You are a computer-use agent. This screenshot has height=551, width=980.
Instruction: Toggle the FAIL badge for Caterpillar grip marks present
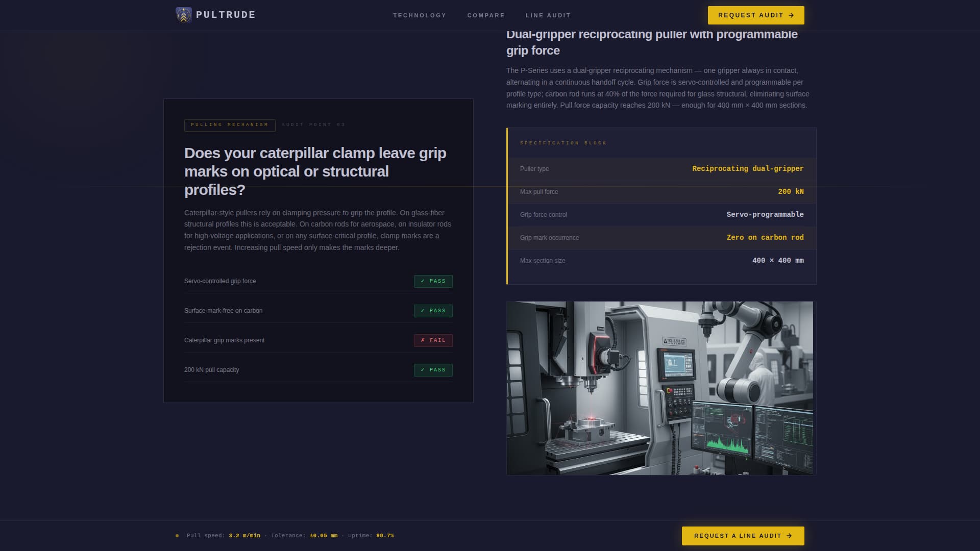pyautogui.click(x=433, y=340)
